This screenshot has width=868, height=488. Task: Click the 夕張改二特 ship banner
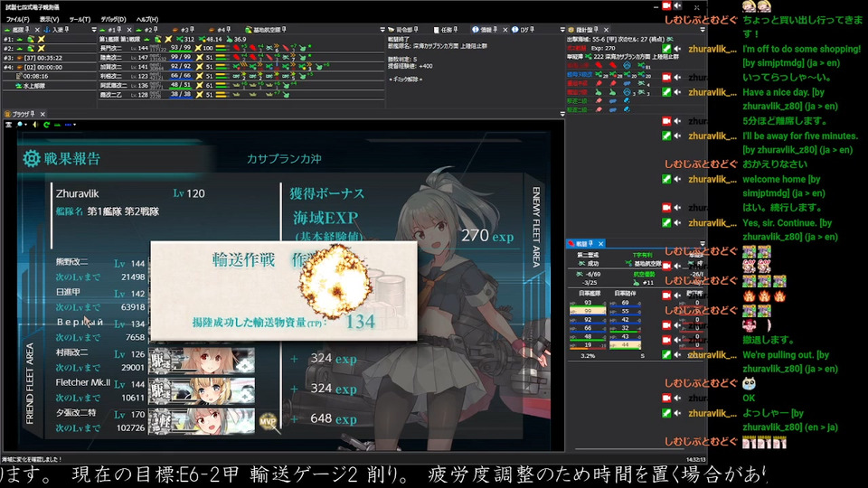coord(202,421)
